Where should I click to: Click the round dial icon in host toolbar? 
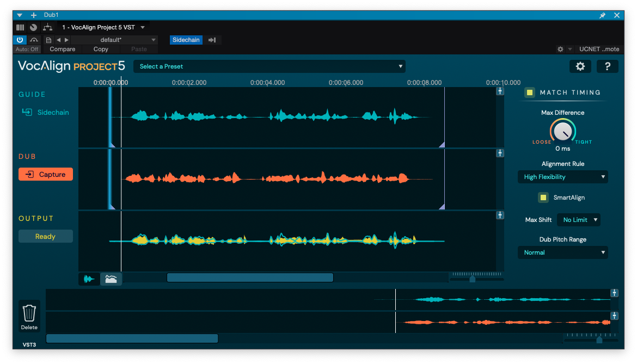(34, 27)
